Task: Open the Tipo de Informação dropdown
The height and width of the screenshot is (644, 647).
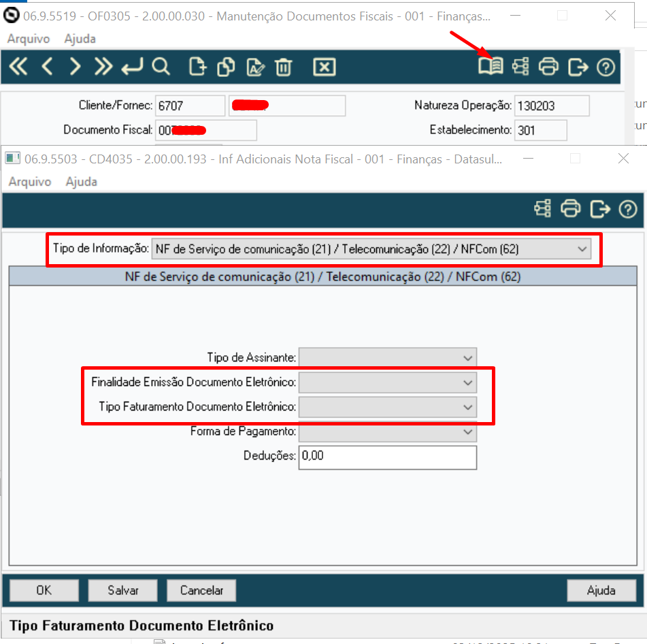Action: [371, 249]
